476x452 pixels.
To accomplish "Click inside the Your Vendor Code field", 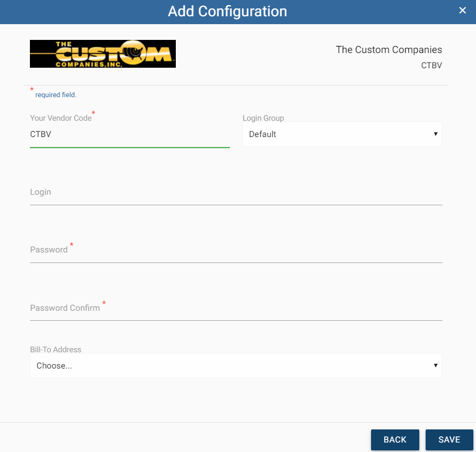I will 130,134.
